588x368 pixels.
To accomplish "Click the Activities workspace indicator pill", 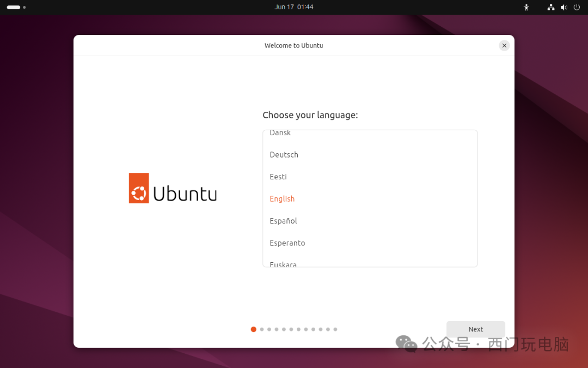I will [14, 7].
